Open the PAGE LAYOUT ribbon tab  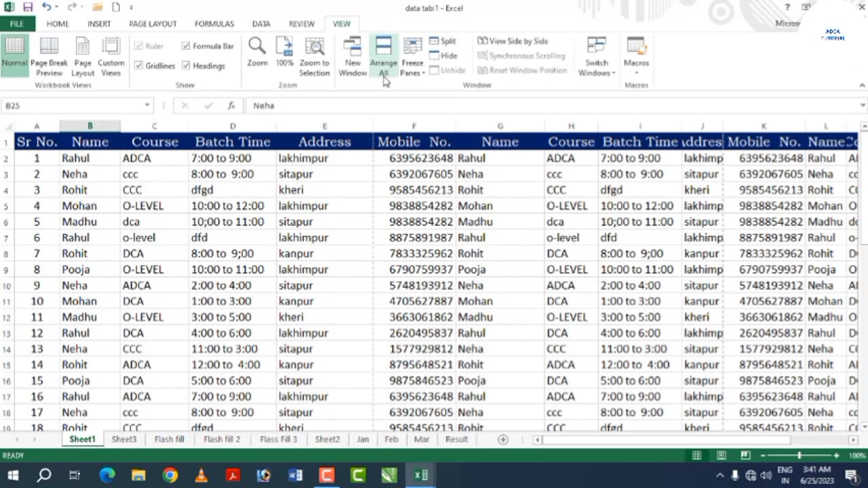153,24
